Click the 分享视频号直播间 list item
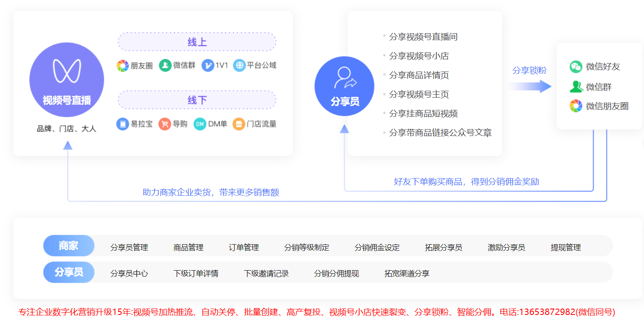 tap(423, 37)
